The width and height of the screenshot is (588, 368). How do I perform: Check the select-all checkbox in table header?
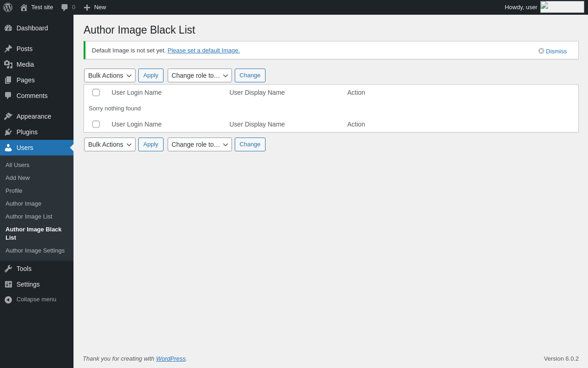click(96, 92)
